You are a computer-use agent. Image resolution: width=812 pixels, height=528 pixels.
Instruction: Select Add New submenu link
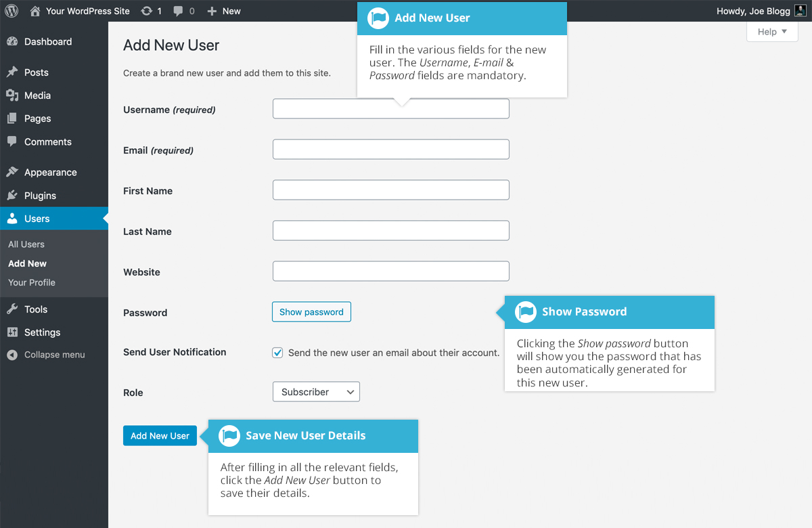(27, 263)
